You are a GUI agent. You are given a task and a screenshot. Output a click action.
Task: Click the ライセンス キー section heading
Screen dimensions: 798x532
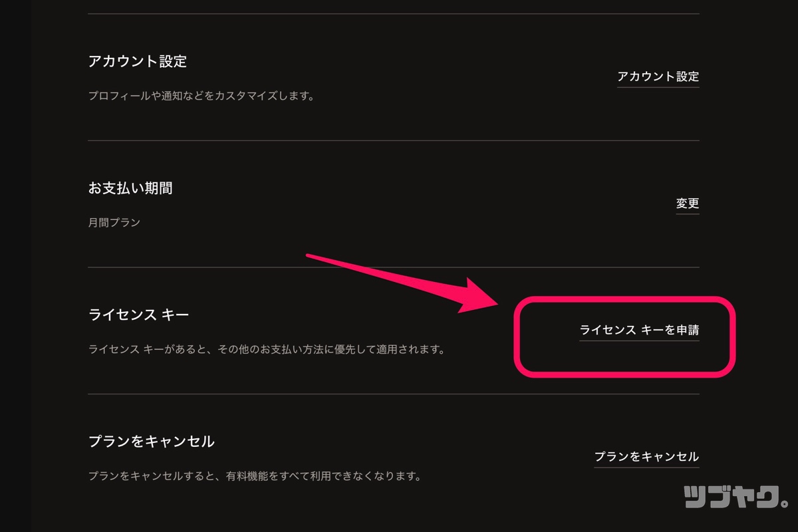(x=138, y=315)
